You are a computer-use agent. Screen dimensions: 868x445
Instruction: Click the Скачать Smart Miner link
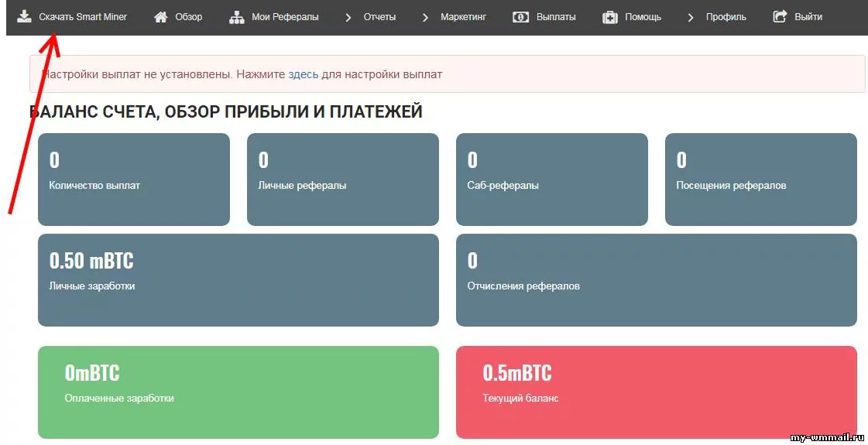(83, 17)
